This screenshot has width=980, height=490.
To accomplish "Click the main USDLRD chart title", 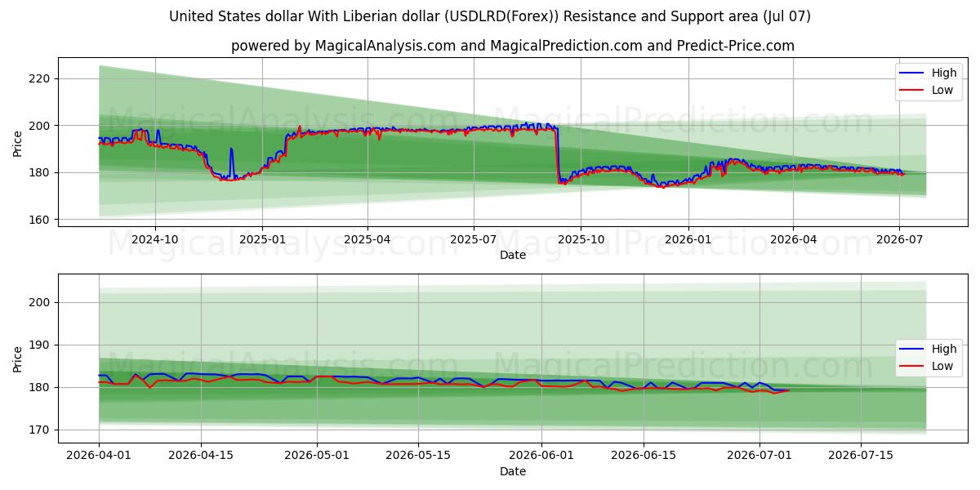I will point(490,16).
